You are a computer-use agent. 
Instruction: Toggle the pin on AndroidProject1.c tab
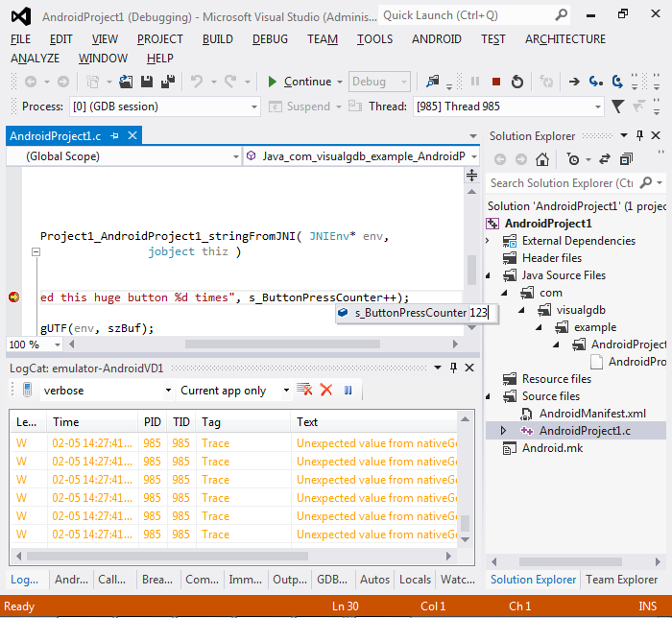114,135
